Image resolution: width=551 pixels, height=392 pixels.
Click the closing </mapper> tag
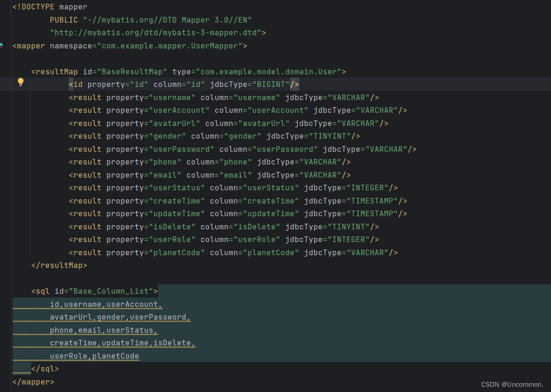coord(33,382)
